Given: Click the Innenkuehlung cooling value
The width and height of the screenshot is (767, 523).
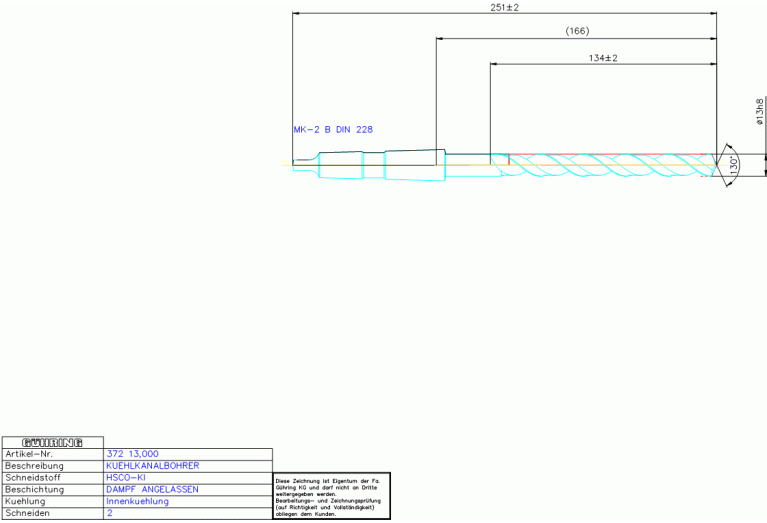Looking at the screenshot, I should pyautogui.click(x=137, y=502).
